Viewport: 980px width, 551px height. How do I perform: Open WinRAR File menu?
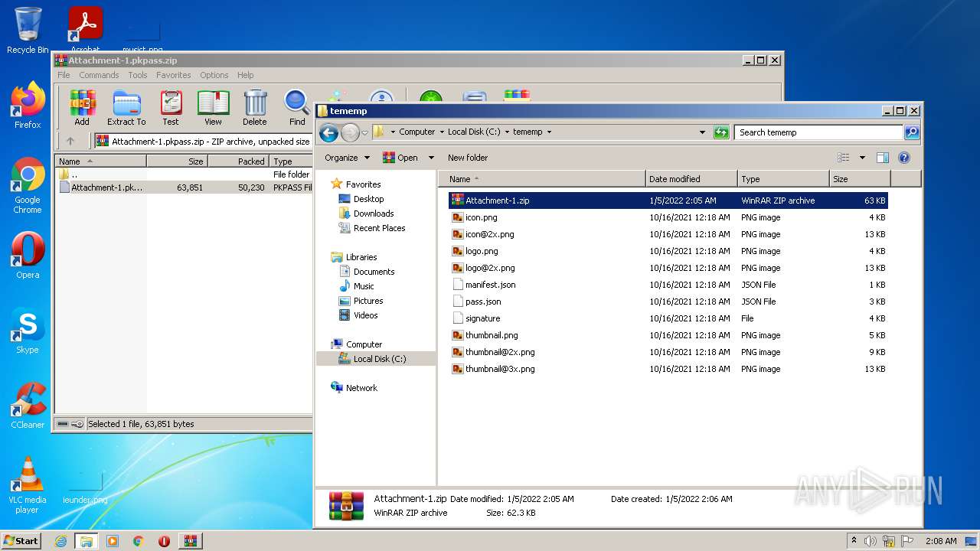click(64, 75)
